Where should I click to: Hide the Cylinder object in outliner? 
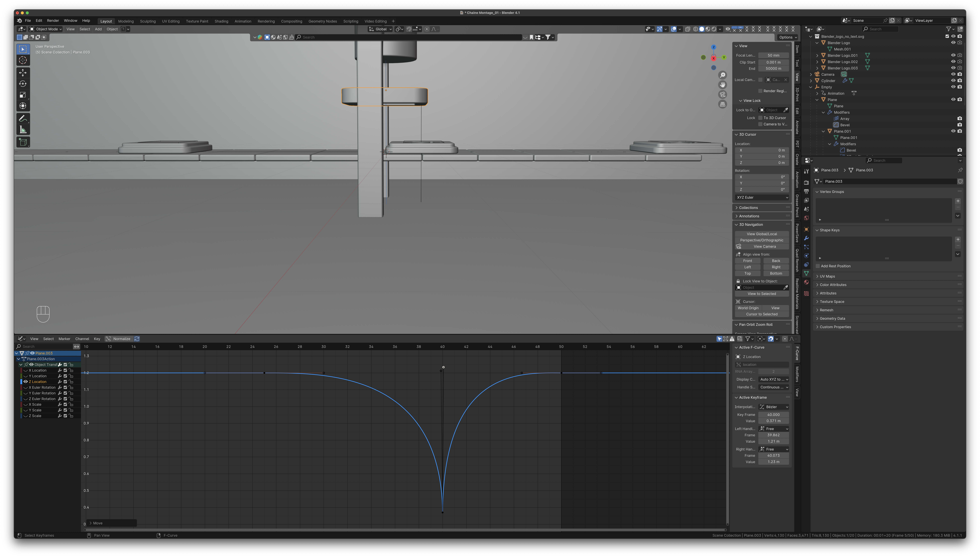953,81
